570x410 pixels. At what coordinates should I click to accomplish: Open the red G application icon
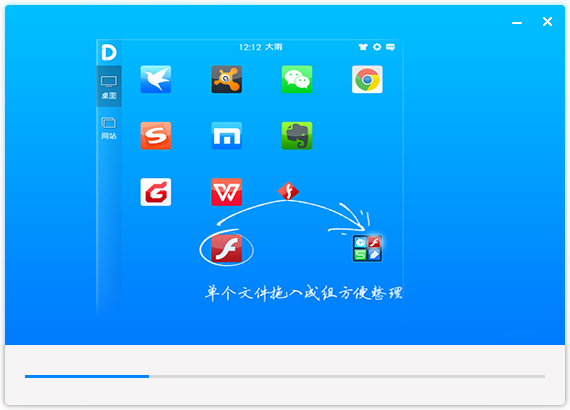[156, 192]
